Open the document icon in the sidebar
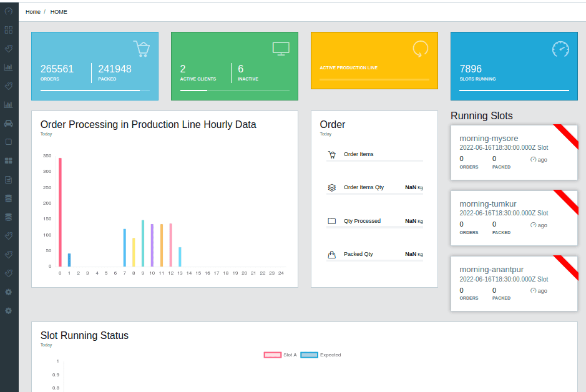 pos(9,180)
